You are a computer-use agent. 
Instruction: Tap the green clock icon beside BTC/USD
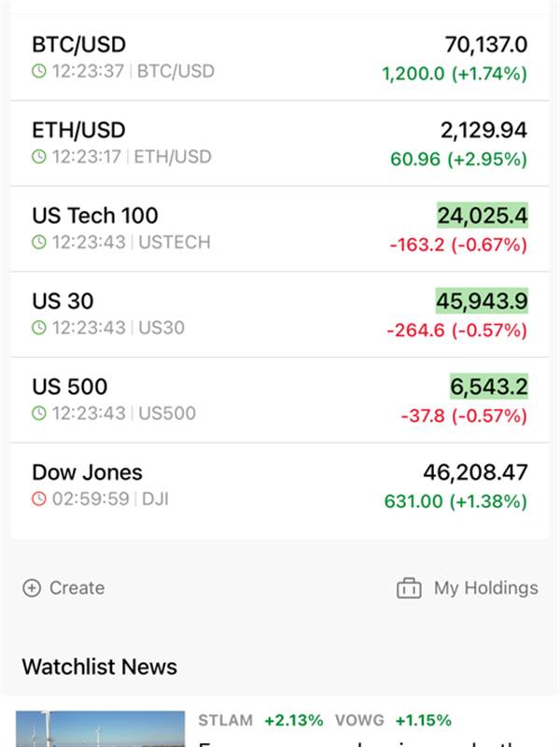pos(38,71)
